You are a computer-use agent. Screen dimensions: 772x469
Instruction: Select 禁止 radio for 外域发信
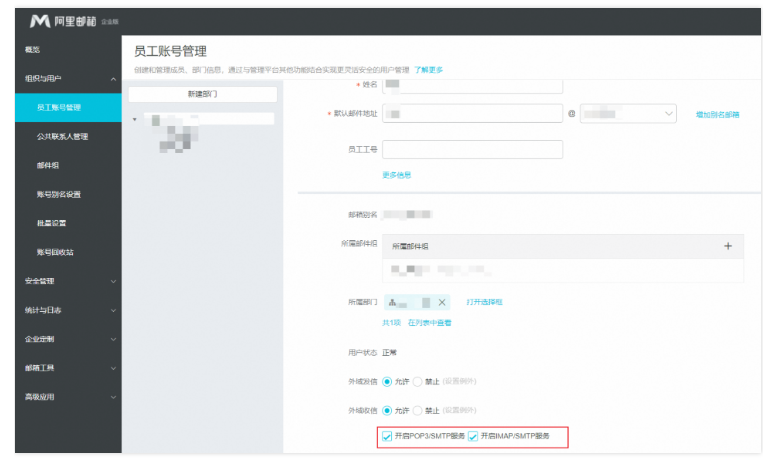coord(418,381)
